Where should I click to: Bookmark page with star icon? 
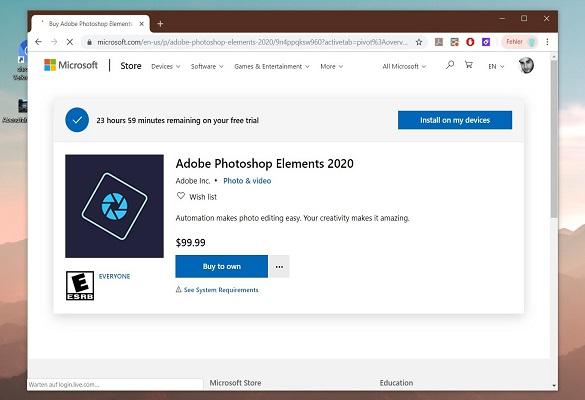(x=419, y=42)
